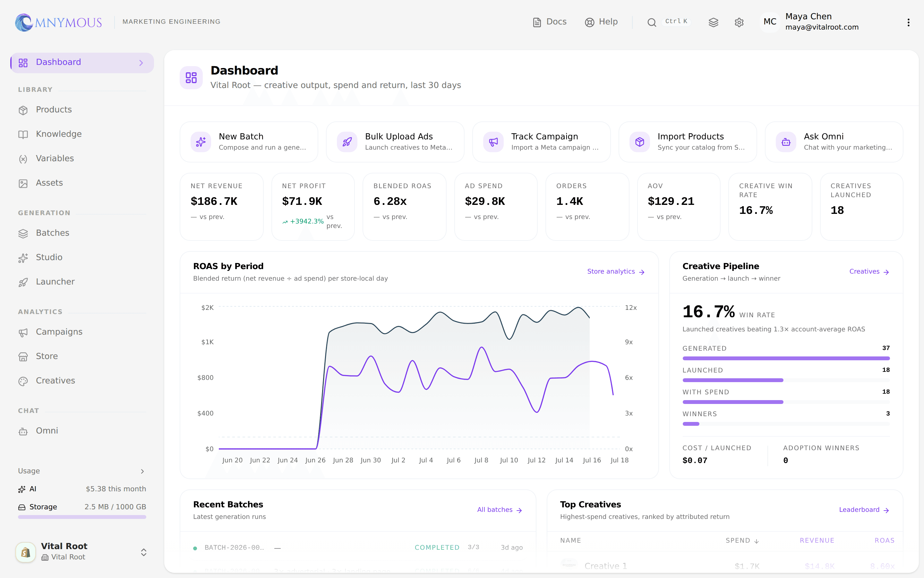Click the Ad Spend $29.8K card

pos(496,207)
